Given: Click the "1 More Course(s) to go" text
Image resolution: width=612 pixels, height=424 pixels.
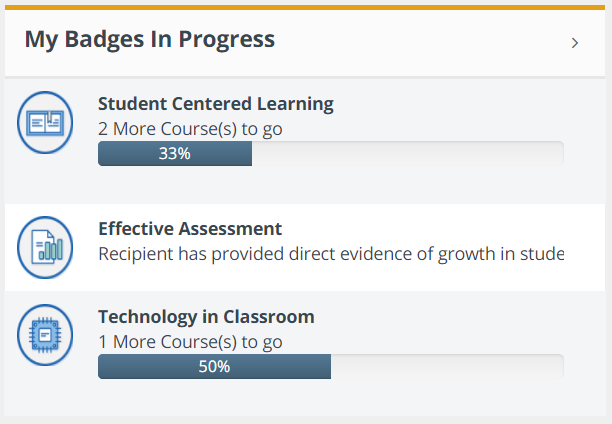Looking at the screenshot, I should pos(190,342).
